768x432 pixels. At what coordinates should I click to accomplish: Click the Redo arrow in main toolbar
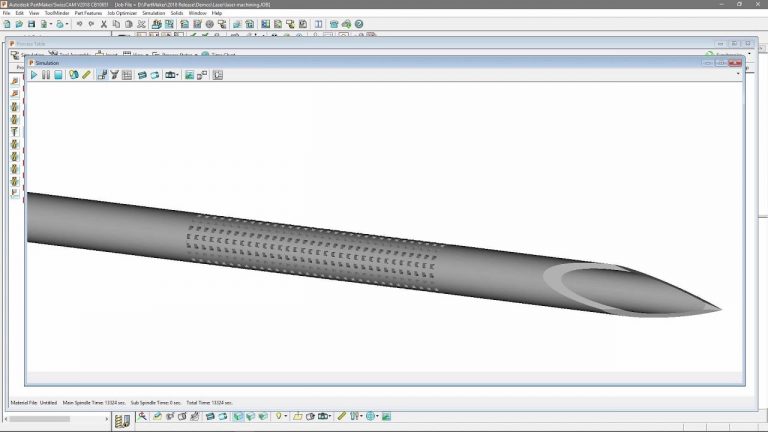click(x=92, y=24)
